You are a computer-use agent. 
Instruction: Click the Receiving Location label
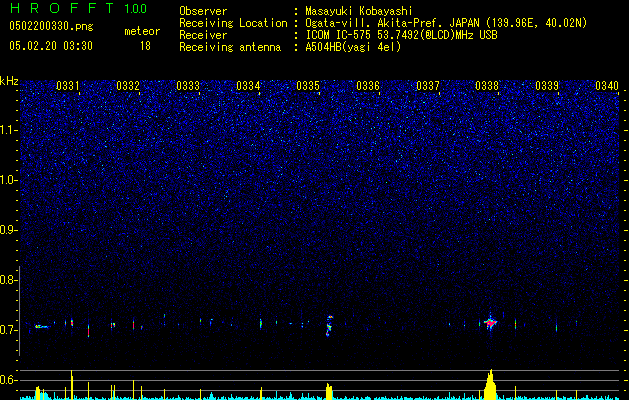pos(233,23)
